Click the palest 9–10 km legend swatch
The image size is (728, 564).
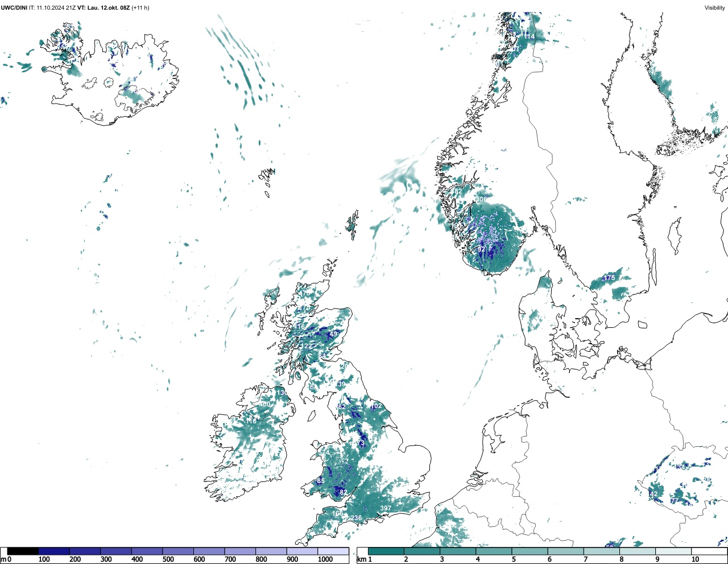[x=673, y=551]
